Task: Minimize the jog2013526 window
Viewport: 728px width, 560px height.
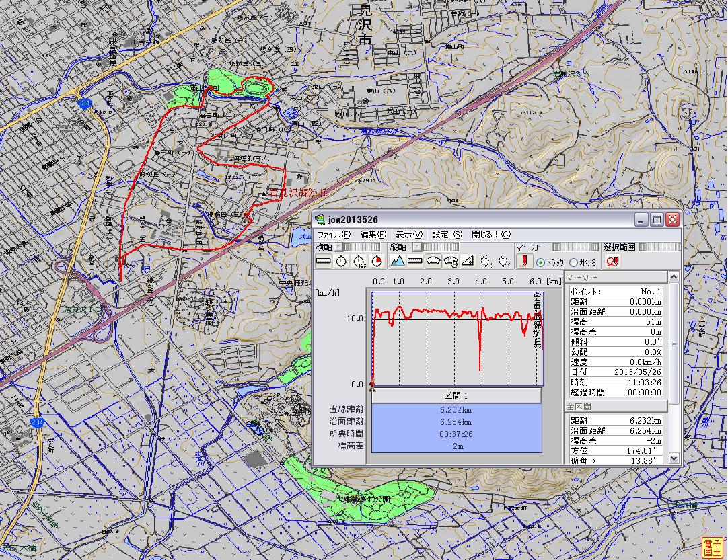Action: 642,219
